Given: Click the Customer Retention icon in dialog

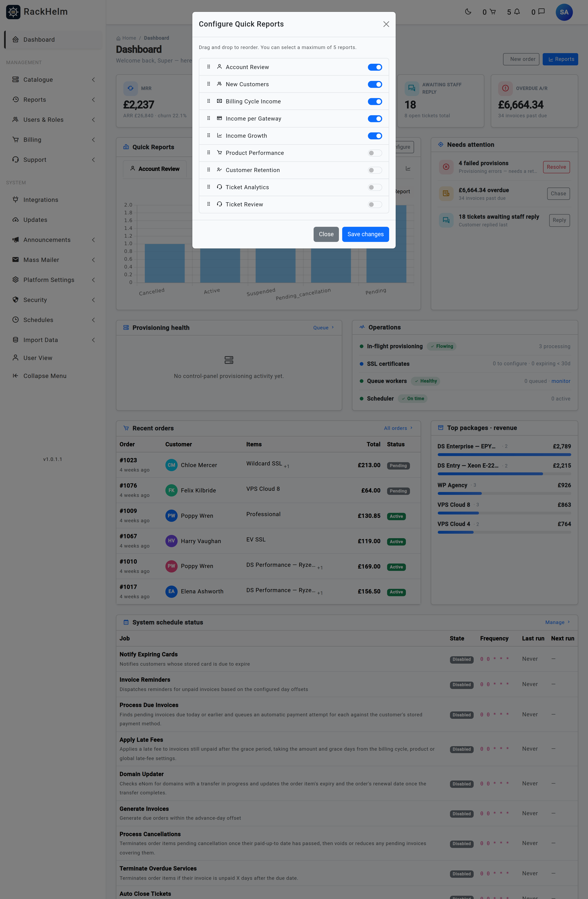Looking at the screenshot, I should tap(219, 170).
